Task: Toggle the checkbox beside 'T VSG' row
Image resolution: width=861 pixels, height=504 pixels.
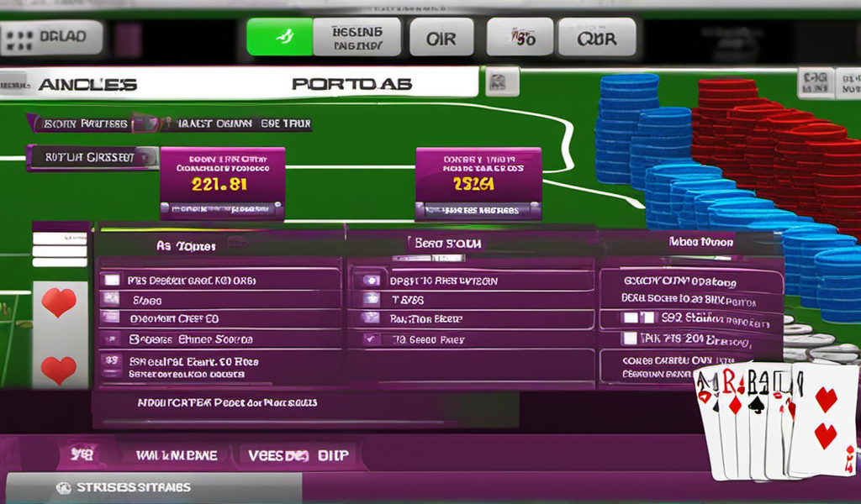Action: coord(369,299)
